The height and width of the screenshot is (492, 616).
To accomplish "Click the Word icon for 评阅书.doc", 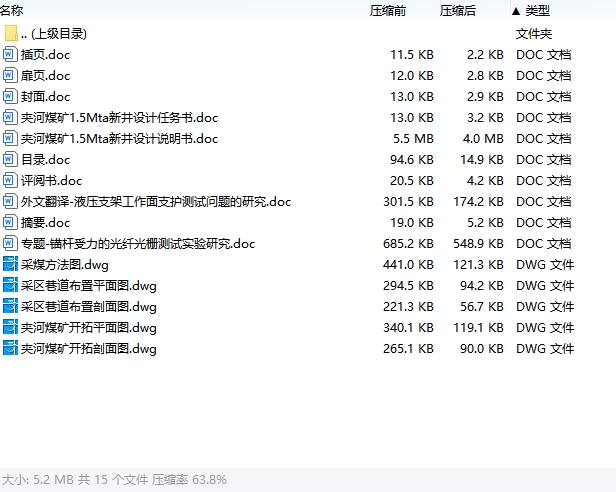I will point(10,180).
